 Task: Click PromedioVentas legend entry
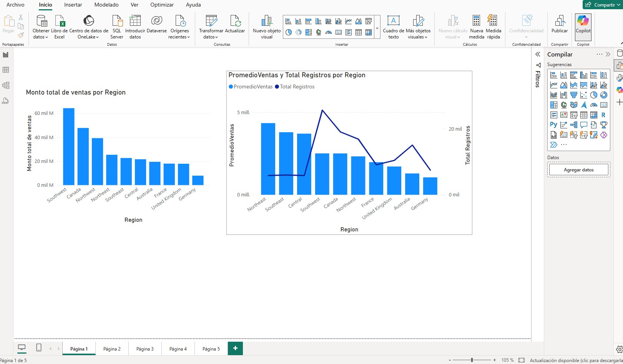click(251, 87)
